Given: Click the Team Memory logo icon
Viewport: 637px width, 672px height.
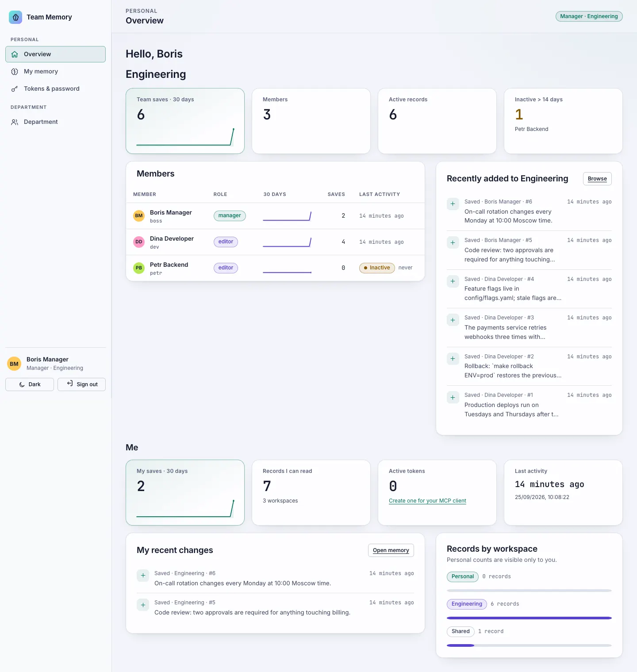Looking at the screenshot, I should click(x=15, y=17).
